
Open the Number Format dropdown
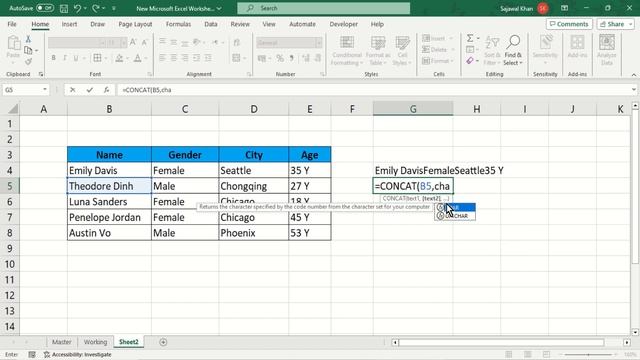319,42
